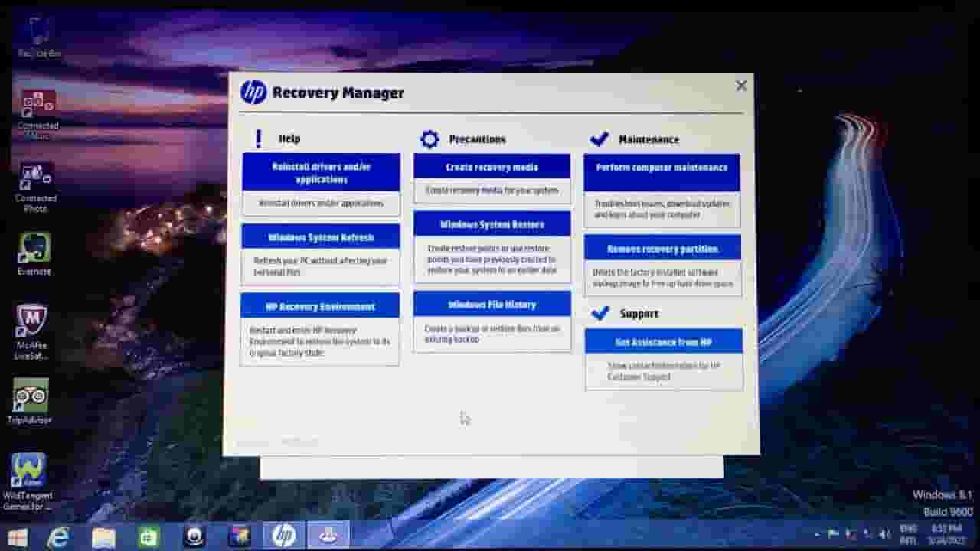Open Internet Explorer from the taskbar
This screenshot has height=551, width=980.
[58, 536]
